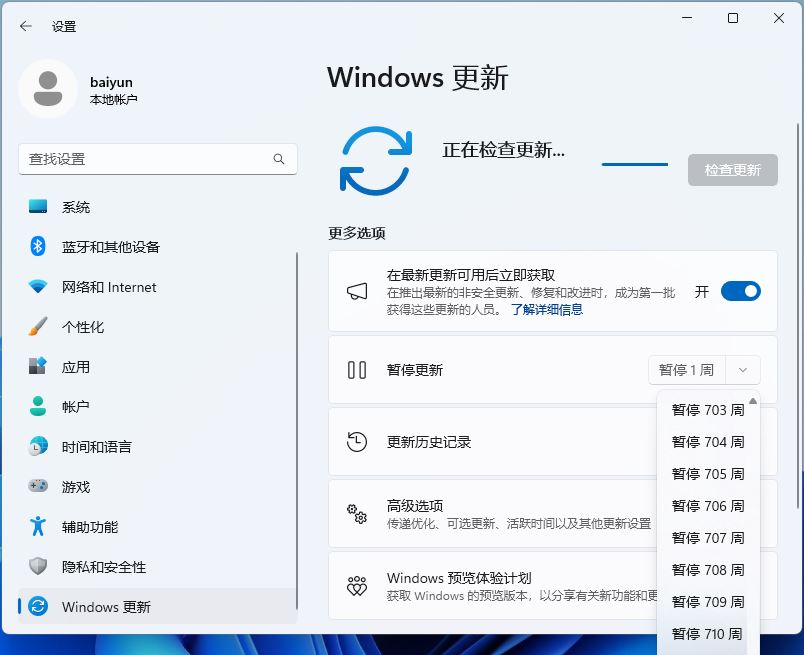Image resolution: width=804 pixels, height=655 pixels.
Task: Focus the 查找设置 search box
Action: click(158, 159)
